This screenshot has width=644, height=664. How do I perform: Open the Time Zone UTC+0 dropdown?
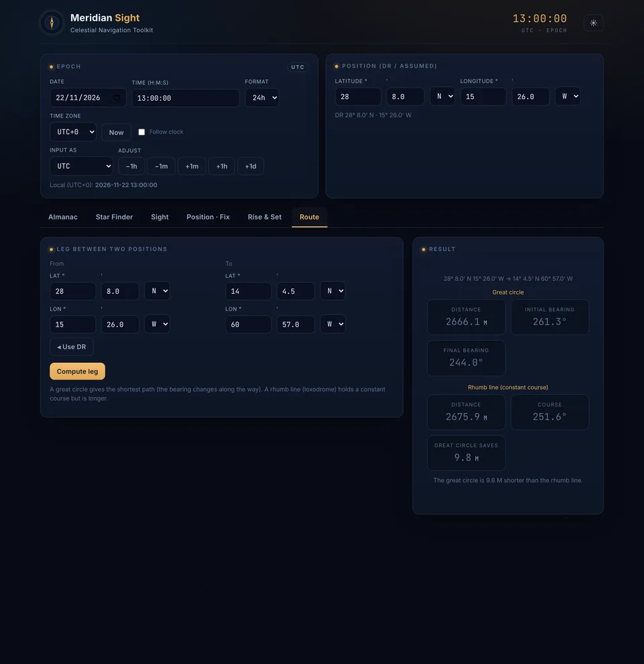click(73, 131)
